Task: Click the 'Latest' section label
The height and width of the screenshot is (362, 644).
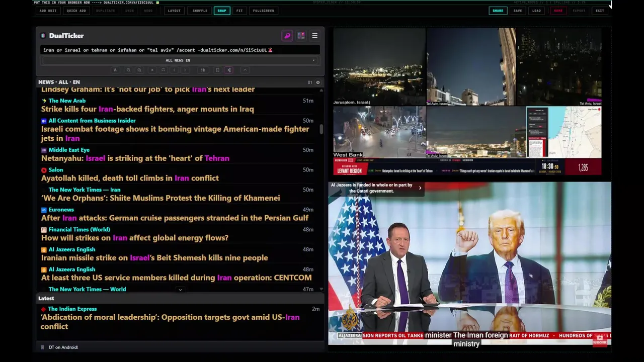Action: point(46,298)
